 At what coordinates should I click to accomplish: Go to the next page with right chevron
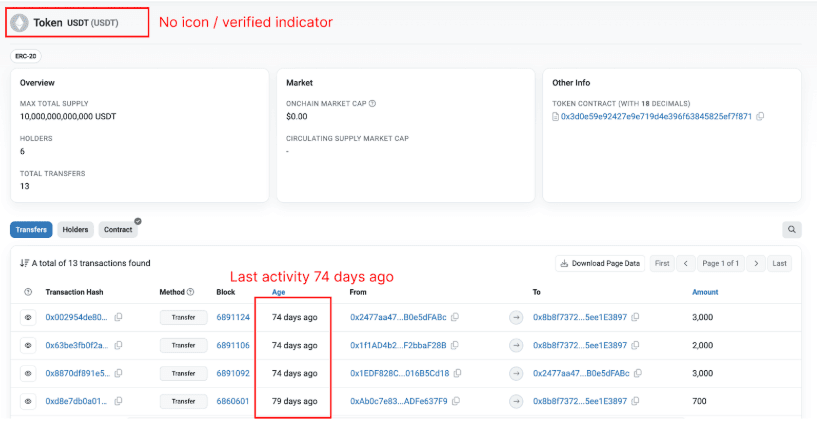click(x=756, y=263)
